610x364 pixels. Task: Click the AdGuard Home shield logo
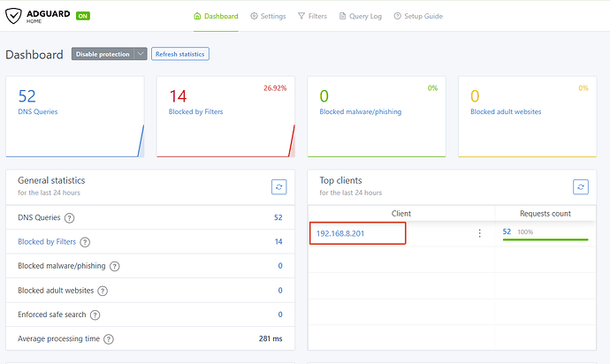click(13, 16)
